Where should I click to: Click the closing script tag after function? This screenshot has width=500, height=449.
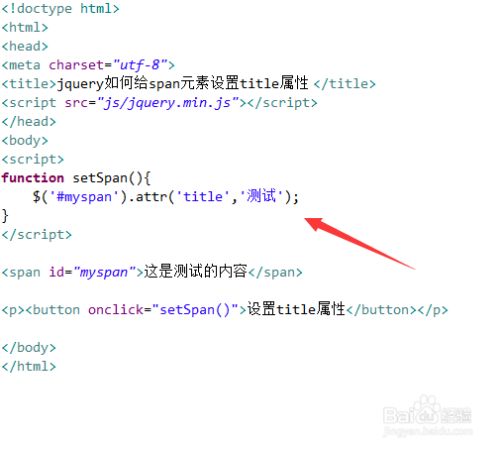pos(37,235)
